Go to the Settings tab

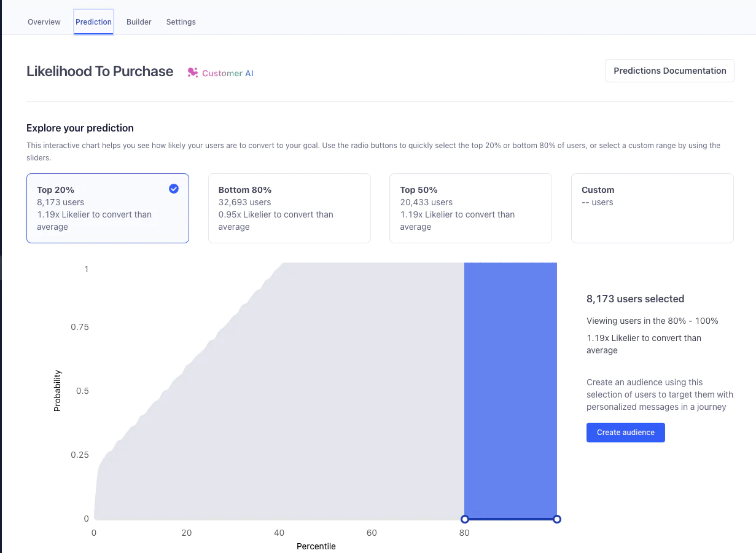coord(181,22)
